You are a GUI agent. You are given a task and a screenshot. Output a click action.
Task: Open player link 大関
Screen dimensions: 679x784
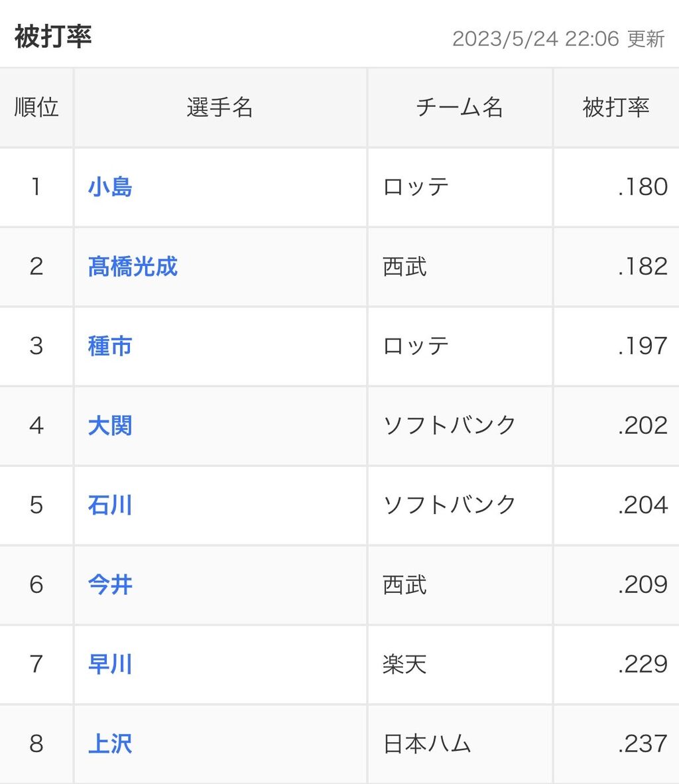coord(110,426)
